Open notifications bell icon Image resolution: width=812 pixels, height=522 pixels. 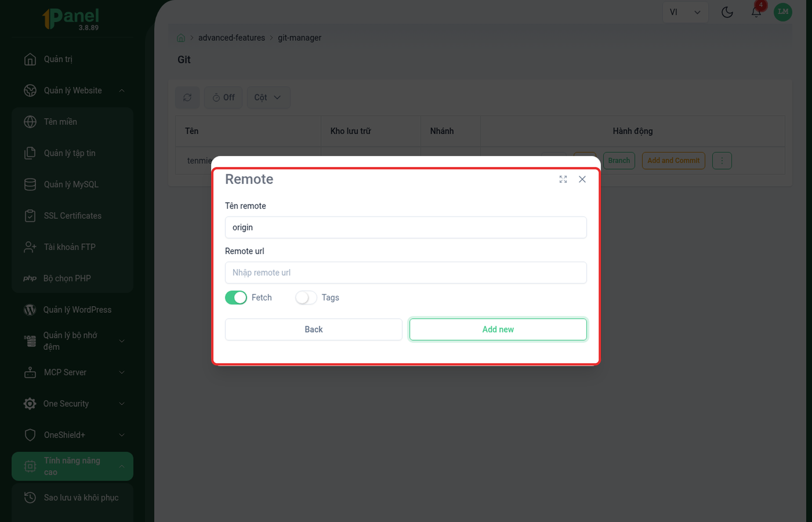(756, 12)
